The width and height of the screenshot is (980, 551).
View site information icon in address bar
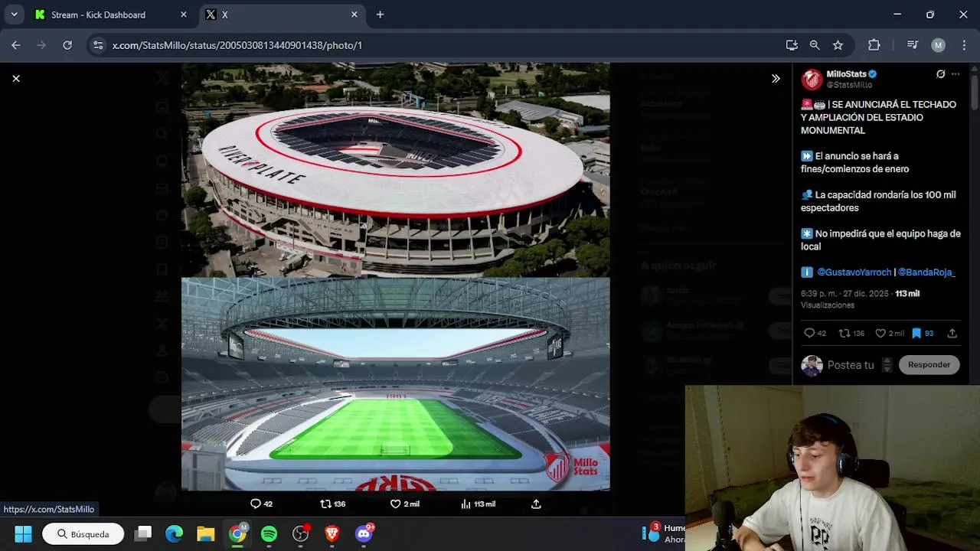[97, 45]
